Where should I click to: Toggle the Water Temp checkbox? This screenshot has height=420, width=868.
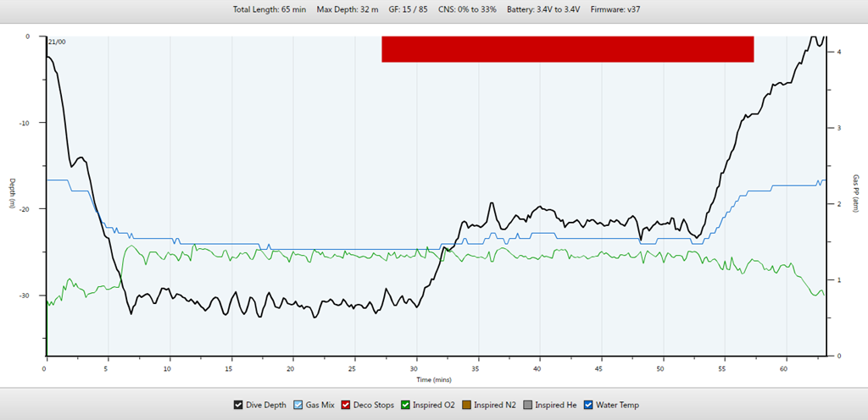[x=589, y=406]
